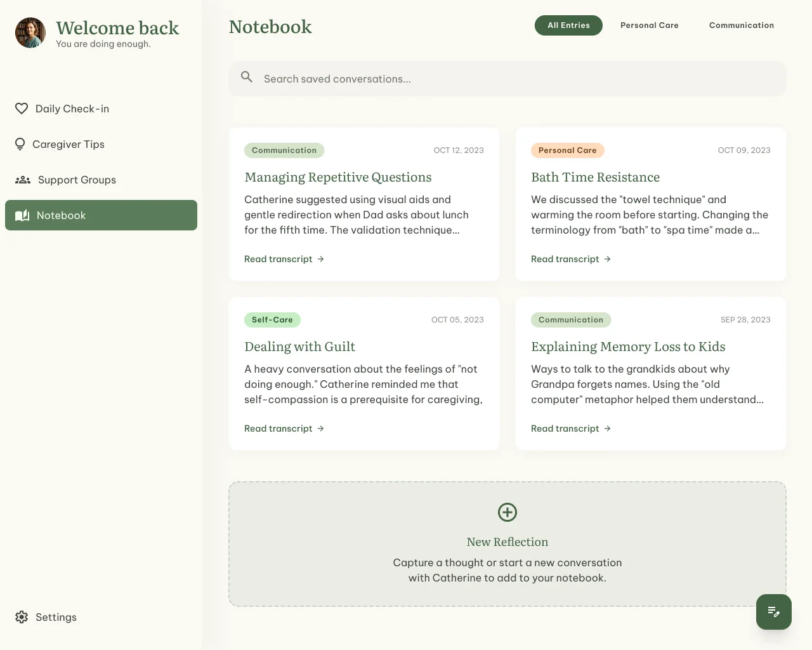Click the New Reflection plus circle icon
Screen dimensions: 812x650
[x=507, y=512]
